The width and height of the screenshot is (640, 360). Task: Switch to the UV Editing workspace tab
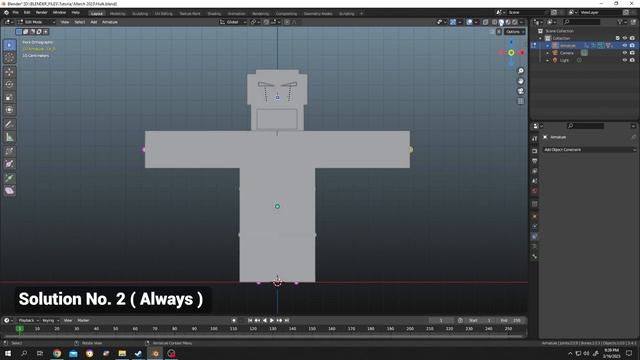coord(164,13)
